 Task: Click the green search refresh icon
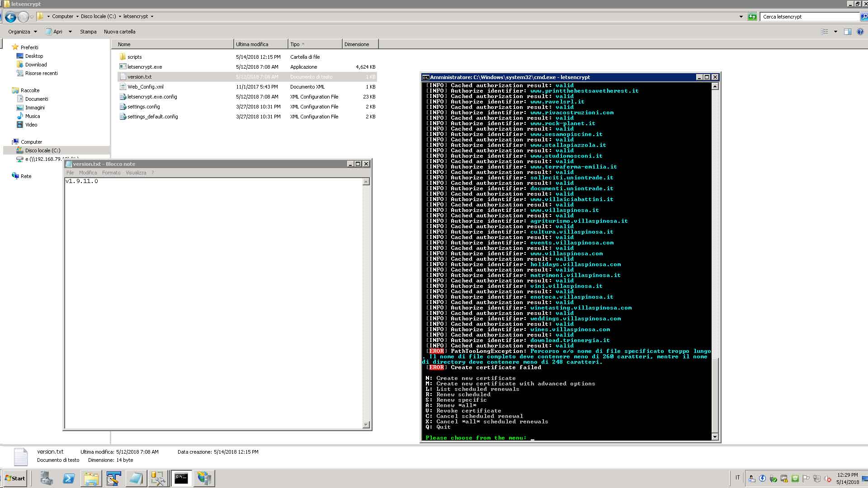pyautogui.click(x=752, y=17)
